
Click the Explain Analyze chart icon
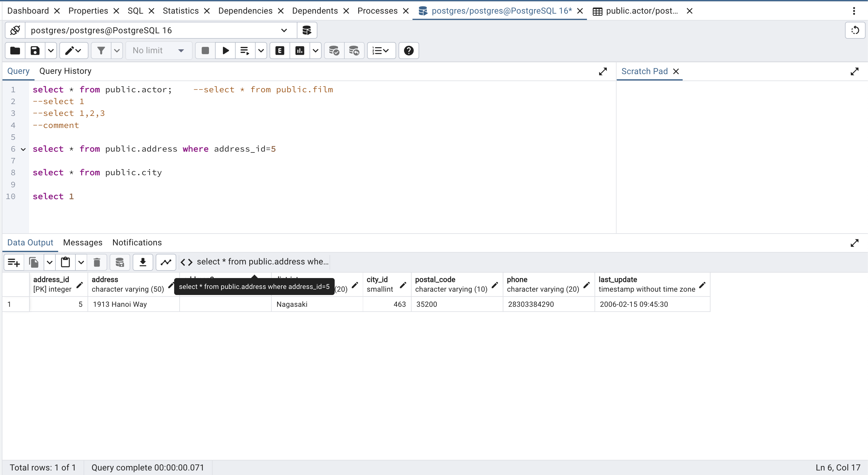click(x=300, y=51)
